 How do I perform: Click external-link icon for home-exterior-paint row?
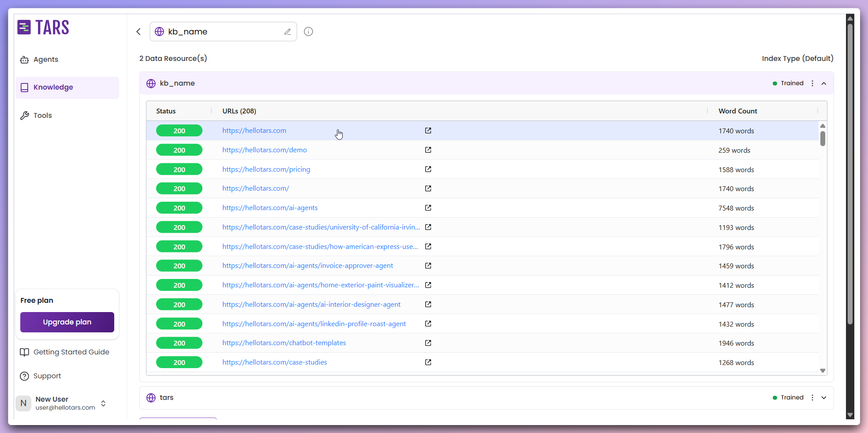point(428,285)
